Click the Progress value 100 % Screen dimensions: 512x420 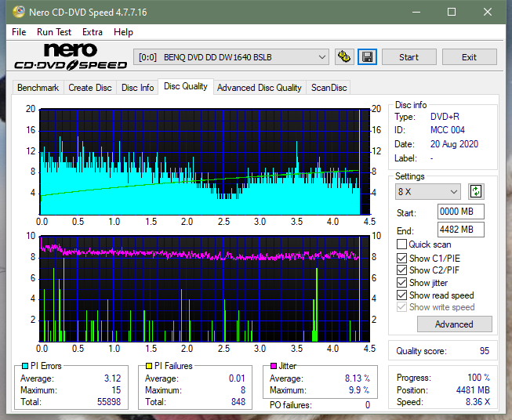[x=479, y=378]
